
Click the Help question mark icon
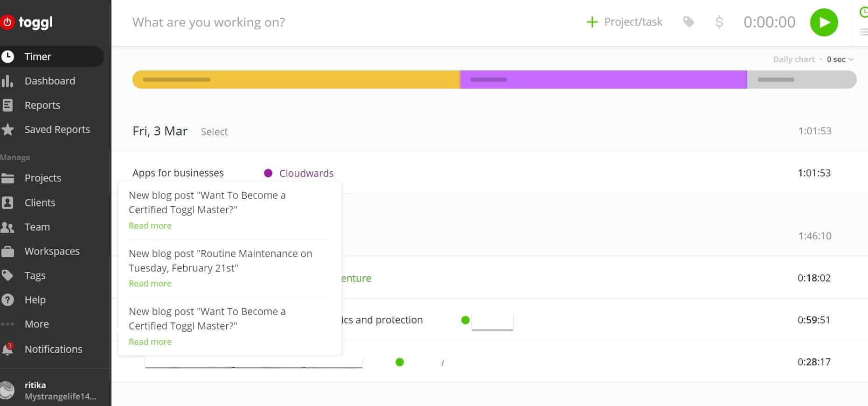click(7, 300)
